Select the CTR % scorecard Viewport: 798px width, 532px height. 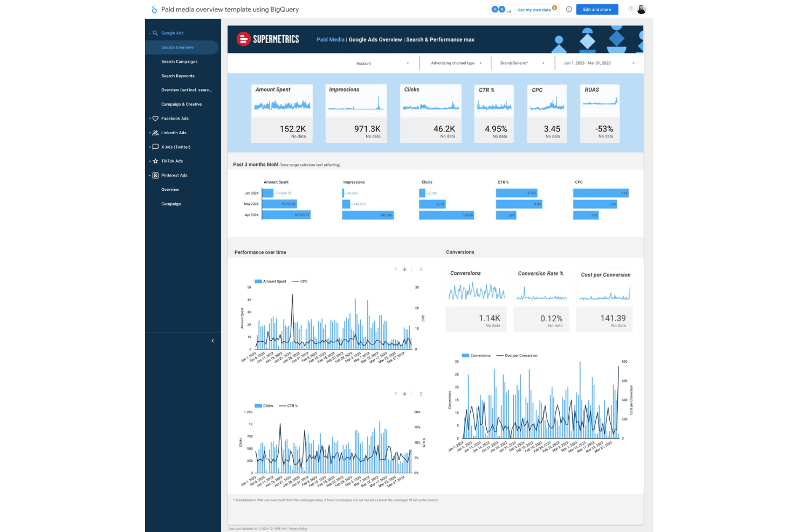494,113
